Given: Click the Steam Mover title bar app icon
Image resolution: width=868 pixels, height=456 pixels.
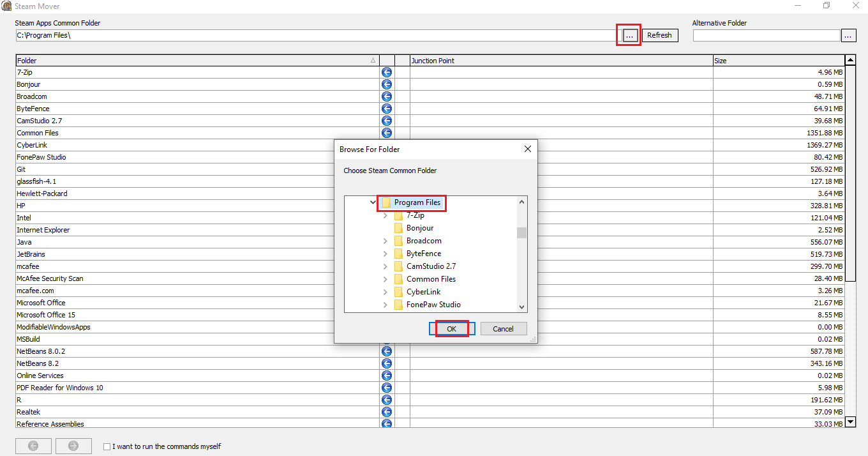Looking at the screenshot, I should click(x=6, y=6).
